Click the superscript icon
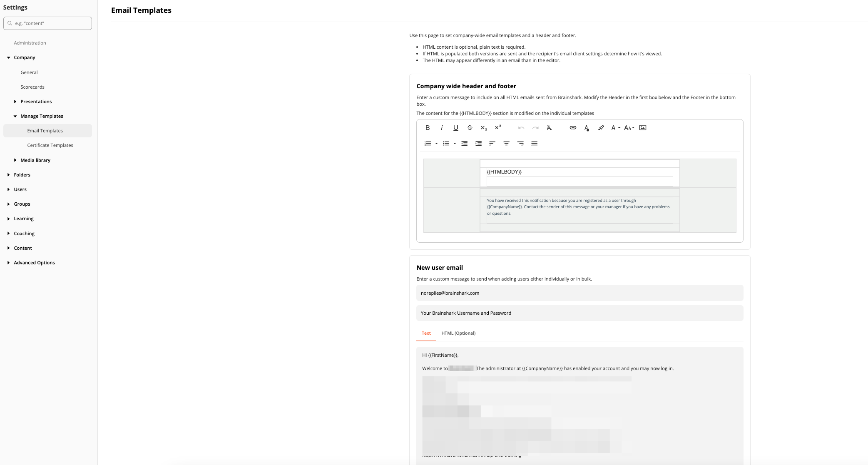868x465 pixels. point(498,127)
